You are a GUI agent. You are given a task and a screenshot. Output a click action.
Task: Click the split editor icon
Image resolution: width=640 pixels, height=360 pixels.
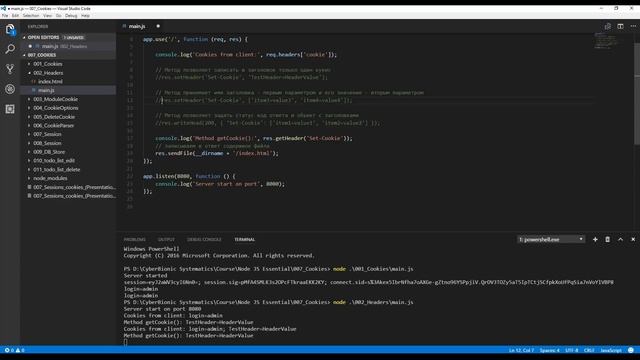(x=620, y=26)
